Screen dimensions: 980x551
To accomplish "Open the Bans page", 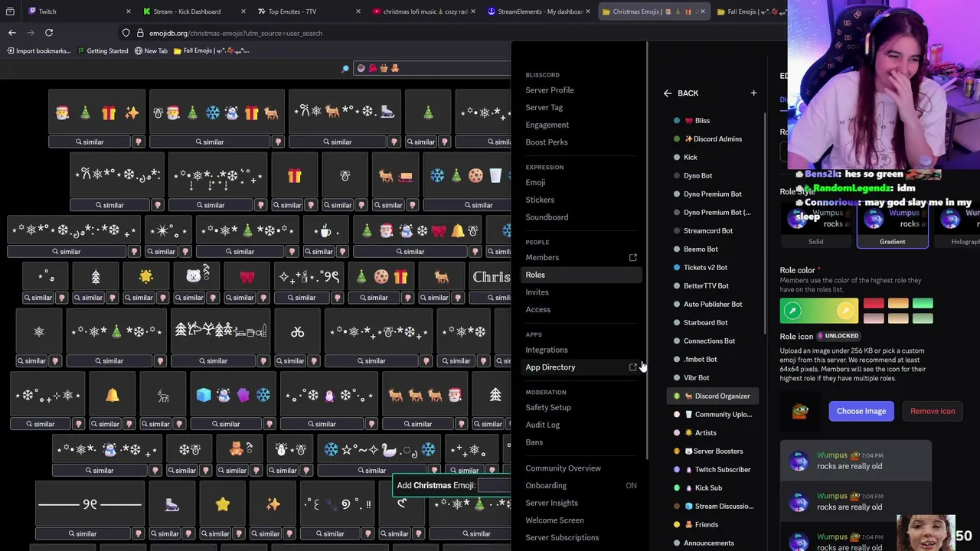I will (x=534, y=442).
